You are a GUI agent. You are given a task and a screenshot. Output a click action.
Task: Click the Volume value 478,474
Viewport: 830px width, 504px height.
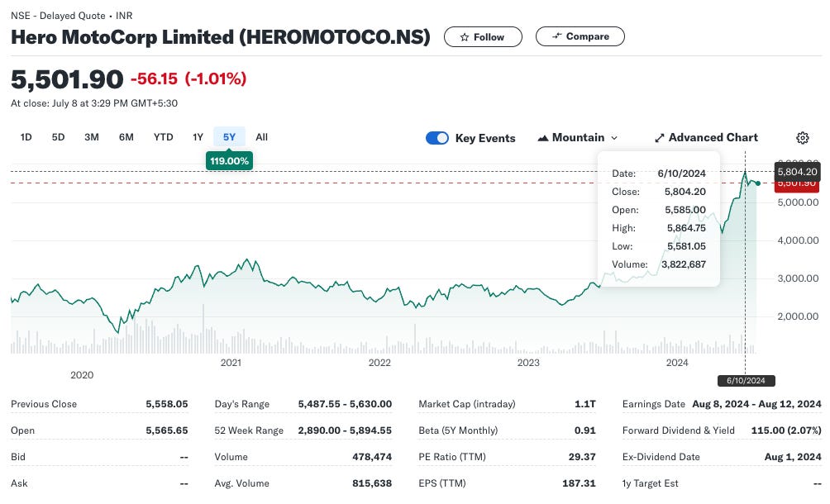[372, 457]
